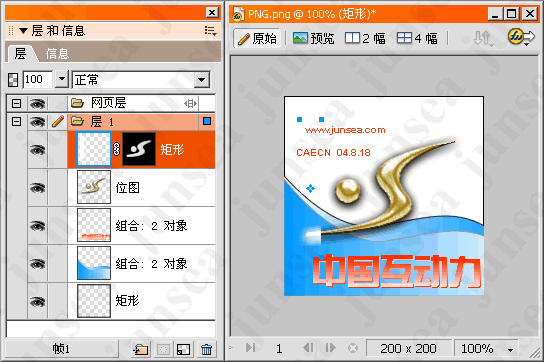544x362 pixels.
Task: Delete selection with the trash can icon
Action: (x=206, y=349)
